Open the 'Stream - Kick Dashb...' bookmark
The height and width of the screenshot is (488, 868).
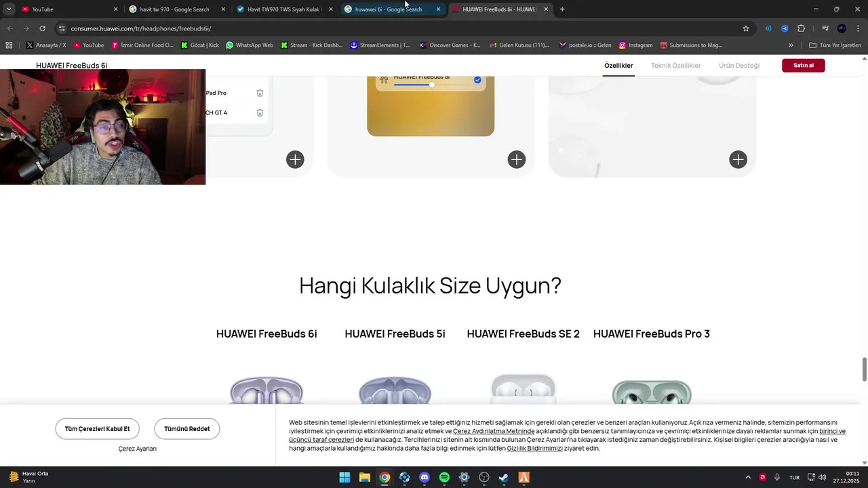[x=311, y=45]
